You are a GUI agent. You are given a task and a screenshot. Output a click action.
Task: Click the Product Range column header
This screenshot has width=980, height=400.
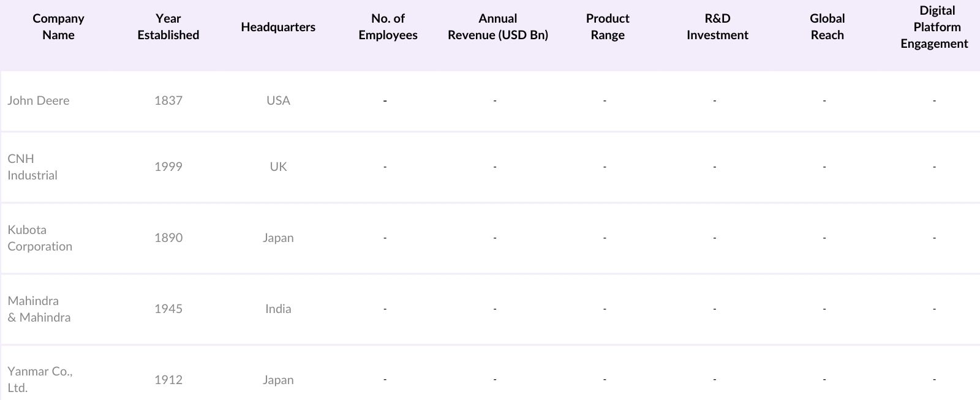[608, 27]
